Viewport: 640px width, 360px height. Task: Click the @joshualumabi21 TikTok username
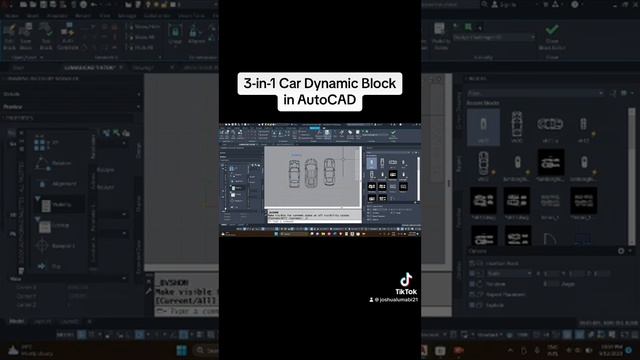pyautogui.click(x=393, y=300)
